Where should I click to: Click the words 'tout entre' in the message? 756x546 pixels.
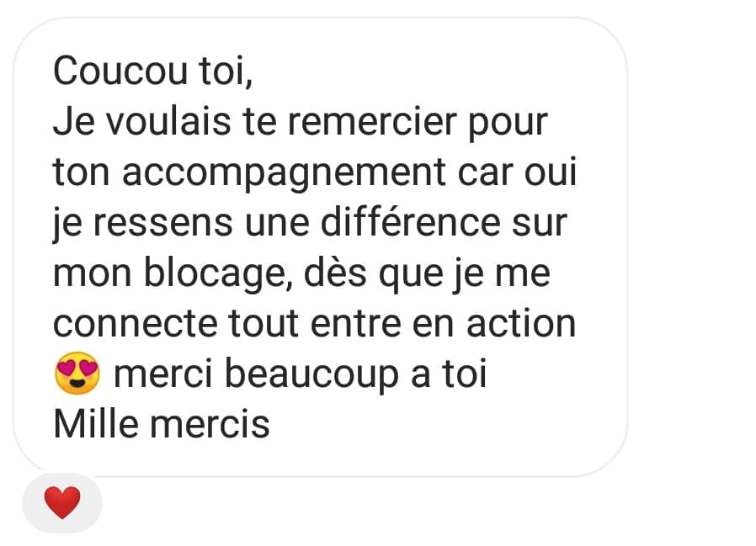point(315,323)
